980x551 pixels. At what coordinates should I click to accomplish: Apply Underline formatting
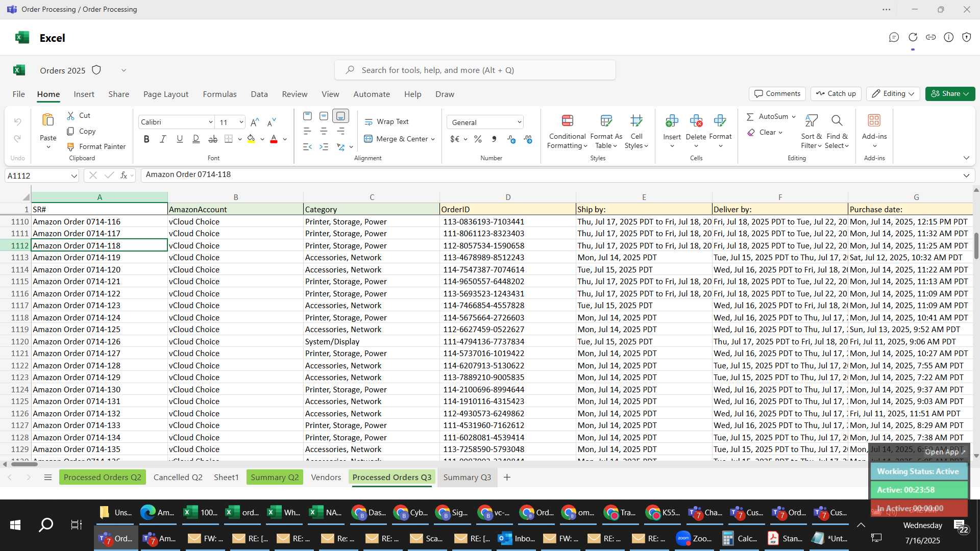coord(180,139)
